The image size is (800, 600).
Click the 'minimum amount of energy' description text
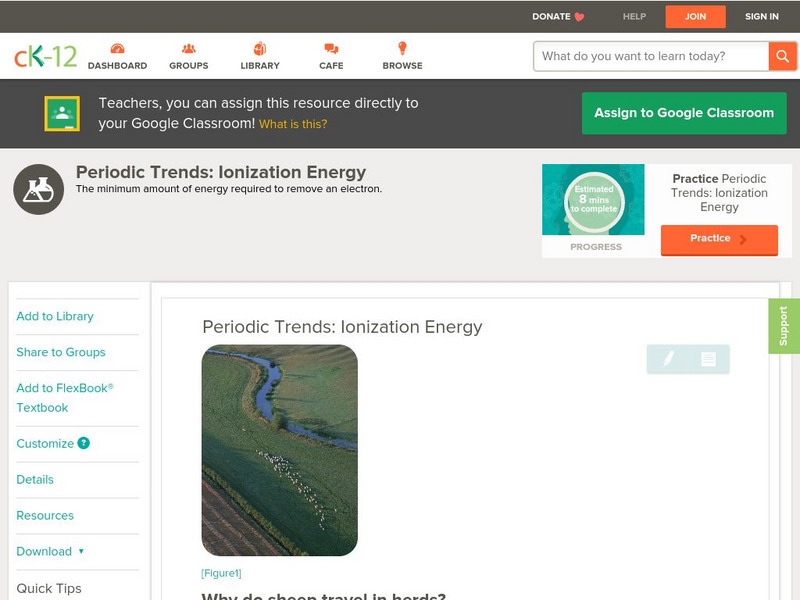coord(229,189)
